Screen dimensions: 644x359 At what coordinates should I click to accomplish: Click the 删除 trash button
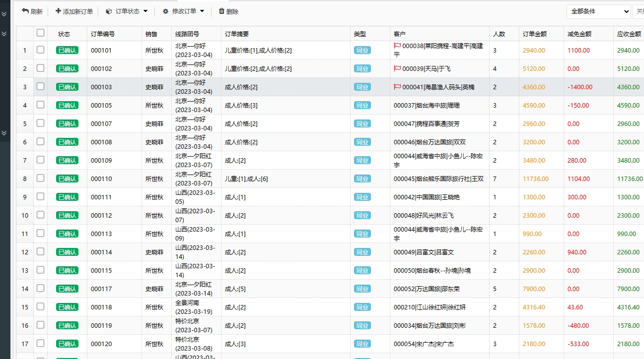[x=228, y=11]
